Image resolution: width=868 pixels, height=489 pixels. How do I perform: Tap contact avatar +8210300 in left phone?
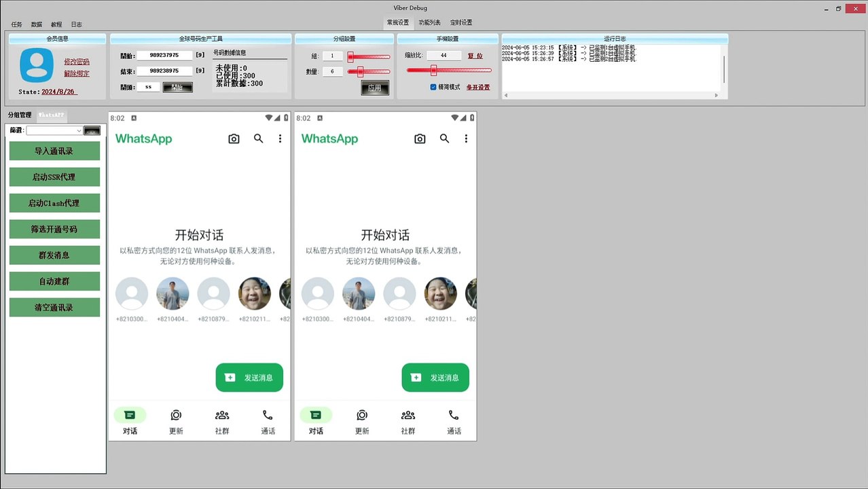pyautogui.click(x=132, y=294)
